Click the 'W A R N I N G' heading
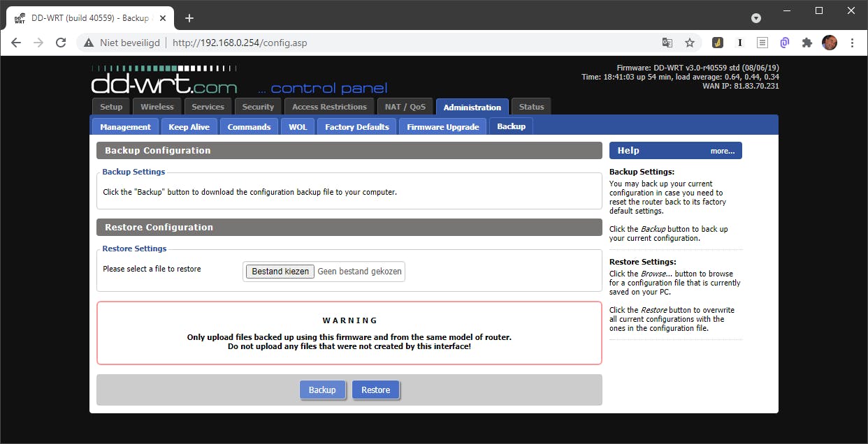 [349, 320]
